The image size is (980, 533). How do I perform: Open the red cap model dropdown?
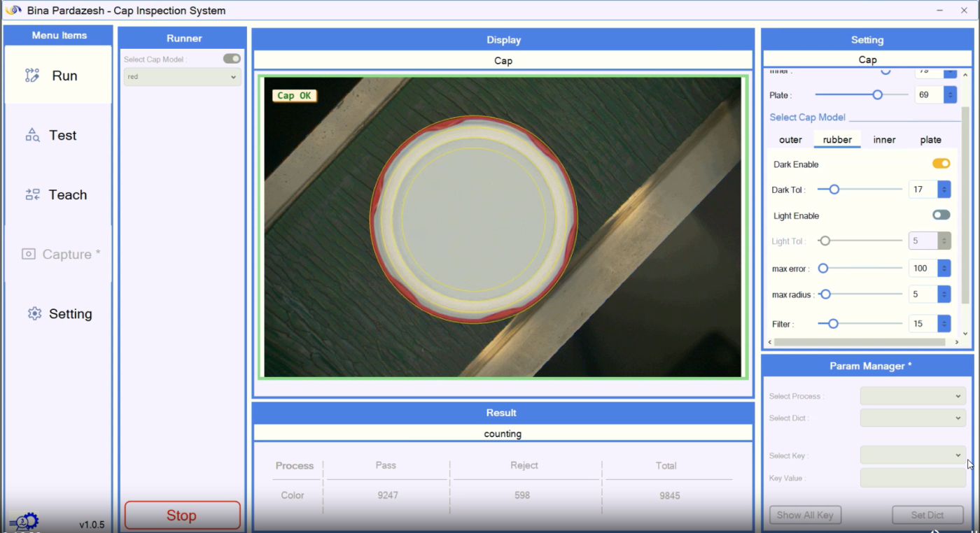tap(183, 77)
